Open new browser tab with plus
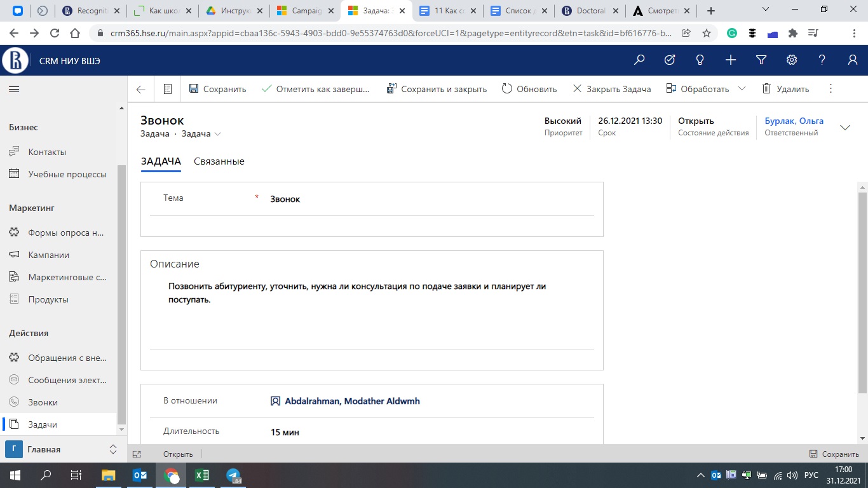The height and width of the screenshot is (488, 868). (x=711, y=11)
